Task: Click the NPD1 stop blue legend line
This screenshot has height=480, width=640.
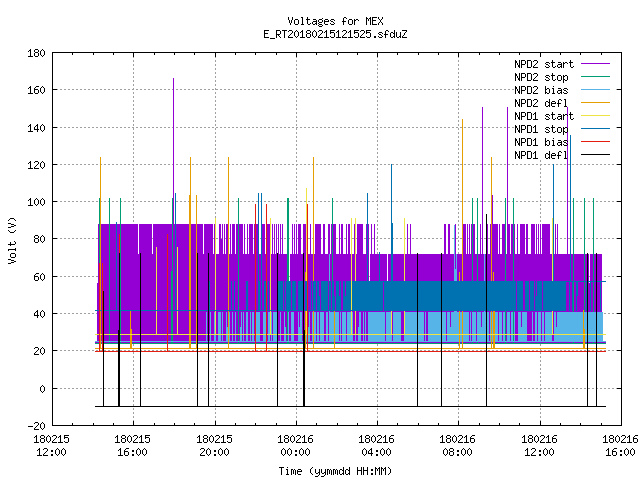Action: click(x=595, y=129)
